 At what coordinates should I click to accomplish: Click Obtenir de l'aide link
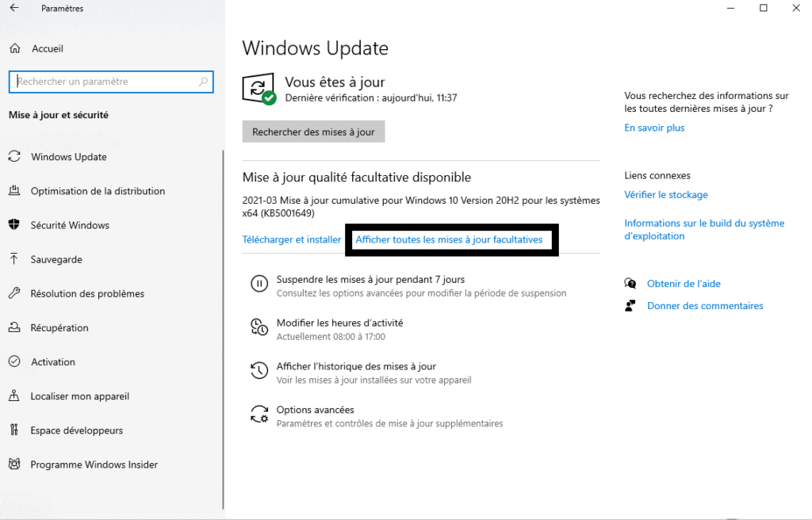tap(684, 283)
